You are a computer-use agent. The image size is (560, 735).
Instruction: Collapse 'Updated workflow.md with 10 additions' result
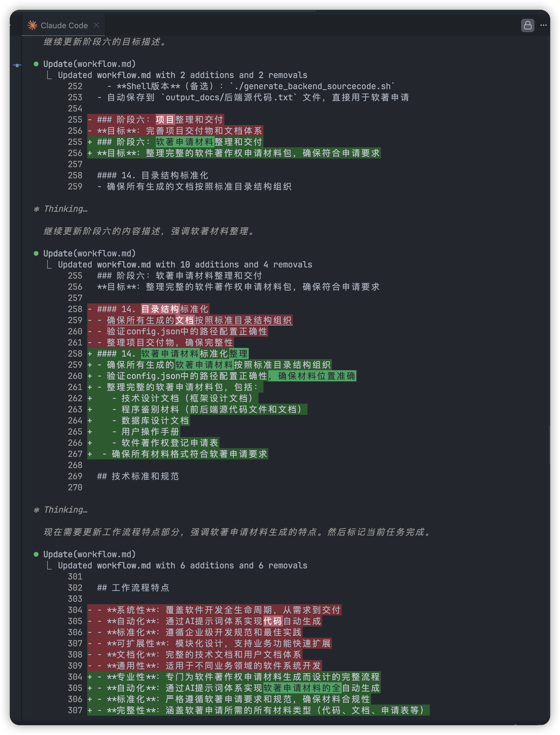click(49, 265)
